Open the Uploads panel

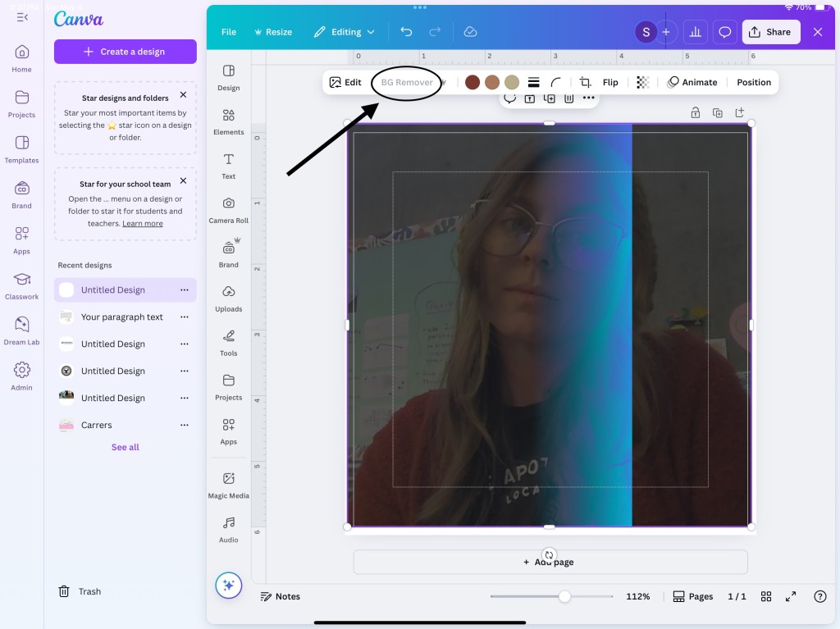(x=228, y=298)
